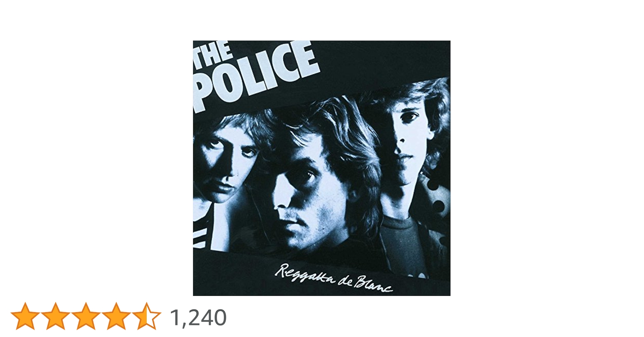
Task: Click the word "THE" on cover
Action: pyautogui.click(x=213, y=53)
